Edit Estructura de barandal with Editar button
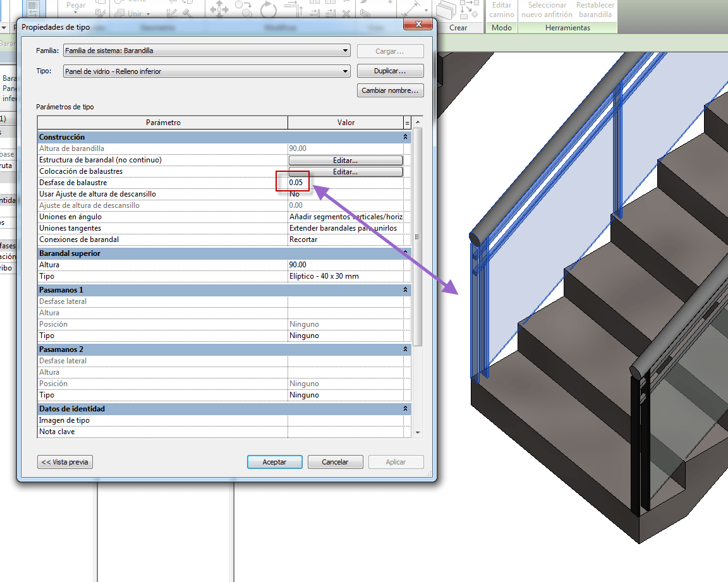The height and width of the screenshot is (582, 728). click(x=346, y=160)
